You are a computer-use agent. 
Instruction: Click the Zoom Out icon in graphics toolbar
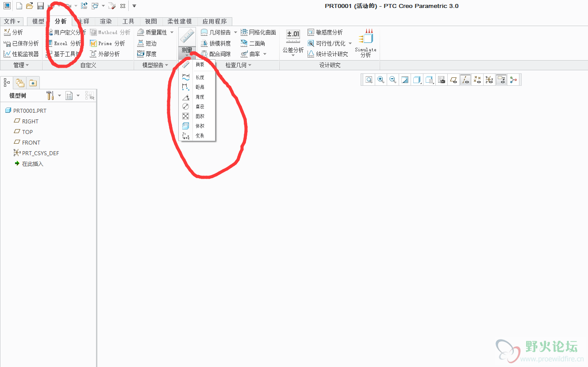(x=393, y=80)
